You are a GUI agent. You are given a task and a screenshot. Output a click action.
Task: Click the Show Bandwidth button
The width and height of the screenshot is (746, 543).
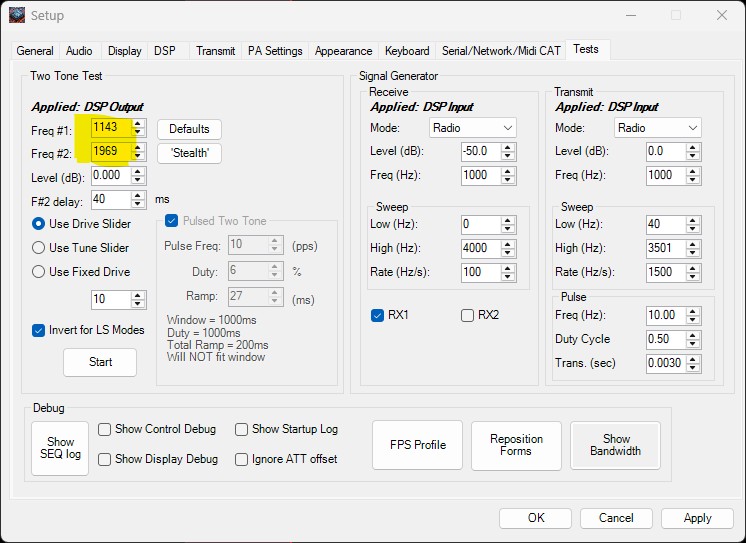615,445
